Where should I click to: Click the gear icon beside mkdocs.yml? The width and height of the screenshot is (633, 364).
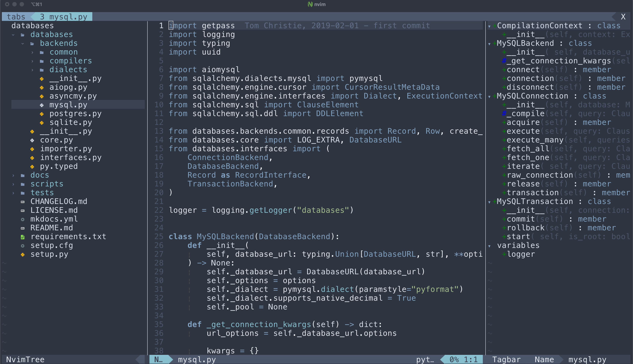pos(23,219)
